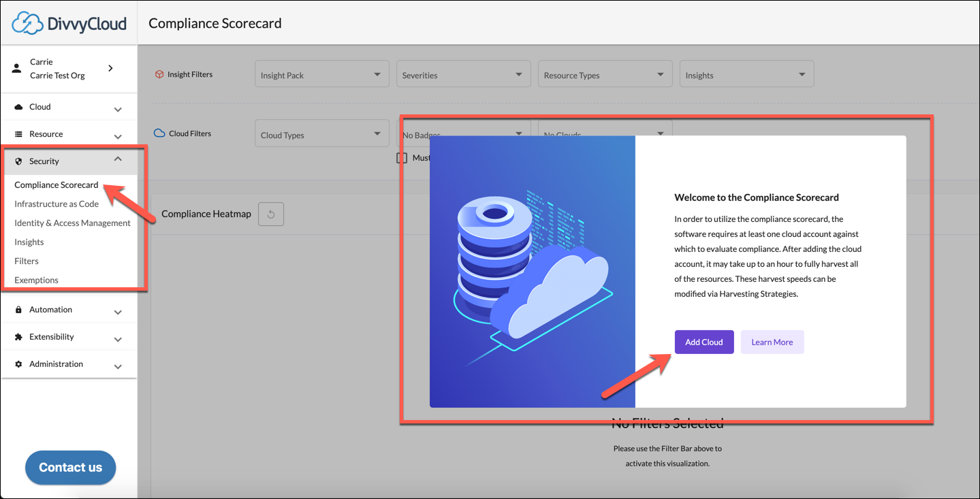Click the Learn More button
980x499 pixels.
[772, 342]
